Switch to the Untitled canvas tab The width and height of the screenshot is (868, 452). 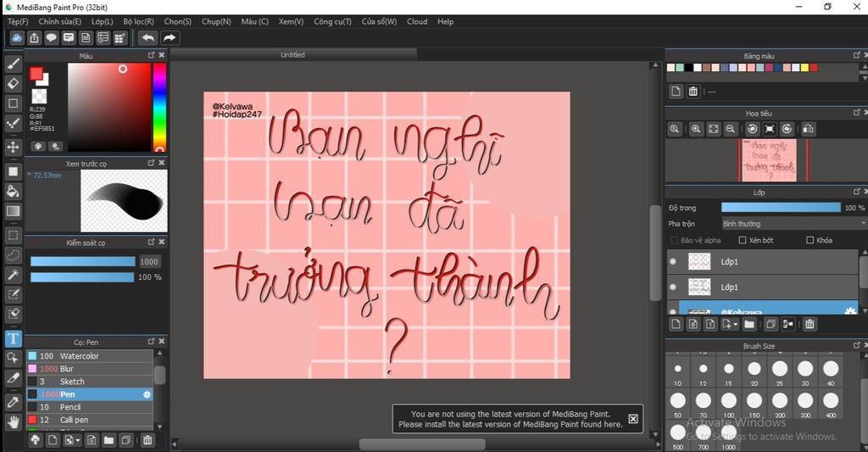(292, 54)
